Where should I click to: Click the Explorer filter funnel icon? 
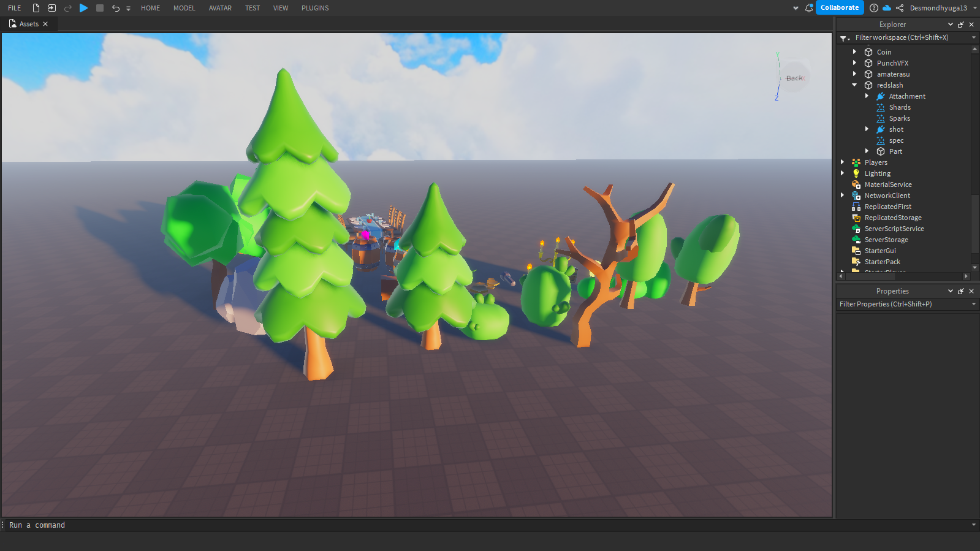845,38
